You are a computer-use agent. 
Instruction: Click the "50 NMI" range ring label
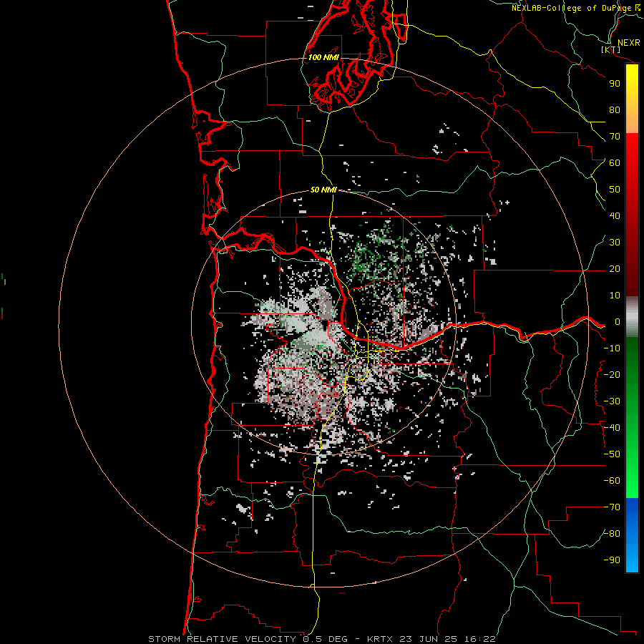[x=323, y=190]
